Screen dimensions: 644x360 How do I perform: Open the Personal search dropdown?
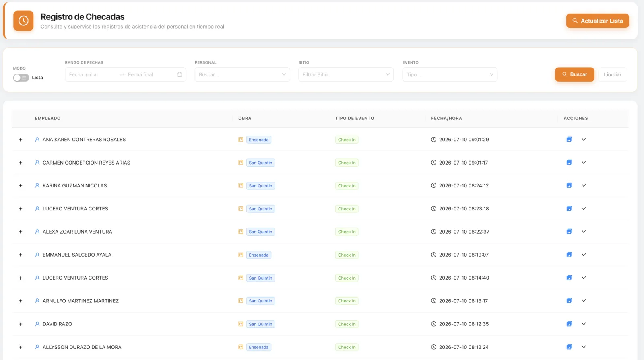[x=242, y=74]
